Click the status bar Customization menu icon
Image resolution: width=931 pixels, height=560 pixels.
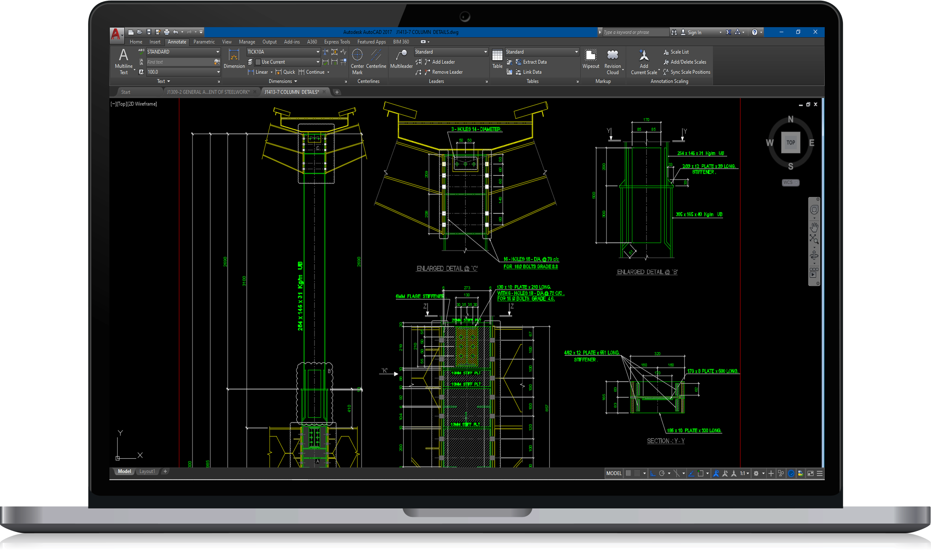pos(820,474)
